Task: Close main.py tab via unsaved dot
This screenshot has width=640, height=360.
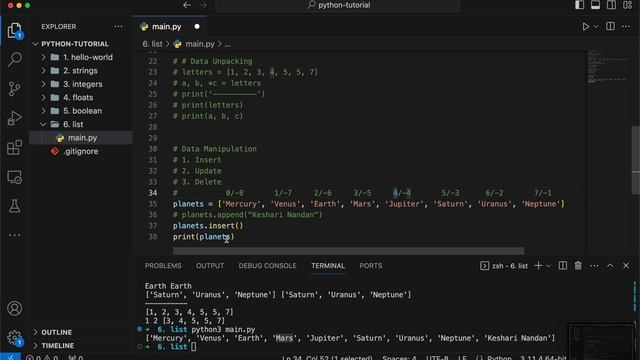Action: tap(197, 27)
